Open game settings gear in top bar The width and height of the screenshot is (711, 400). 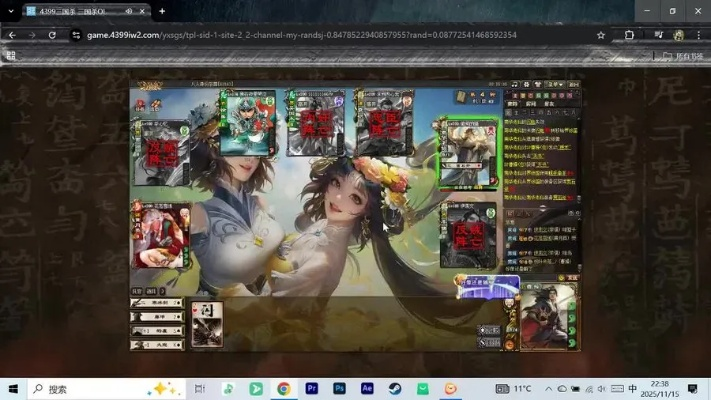point(526,84)
